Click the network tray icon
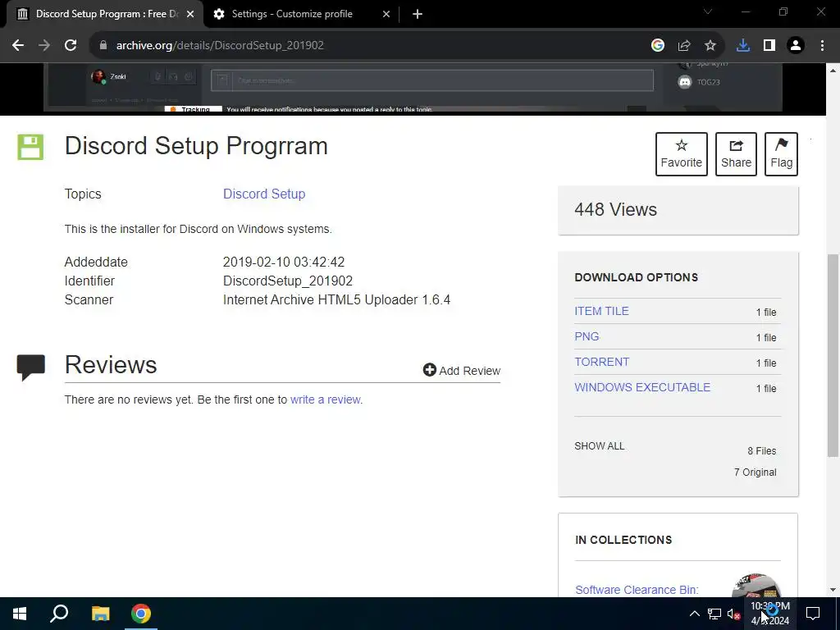 pyautogui.click(x=714, y=614)
